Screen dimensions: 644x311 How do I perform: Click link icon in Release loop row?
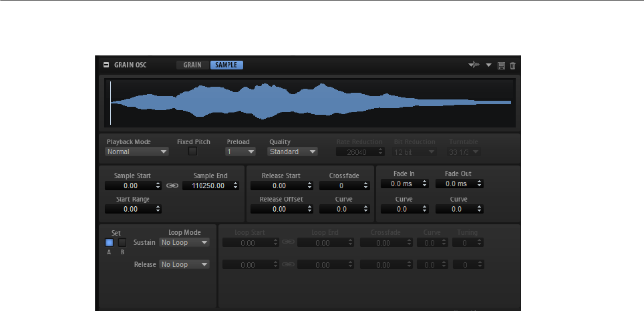[289, 265]
